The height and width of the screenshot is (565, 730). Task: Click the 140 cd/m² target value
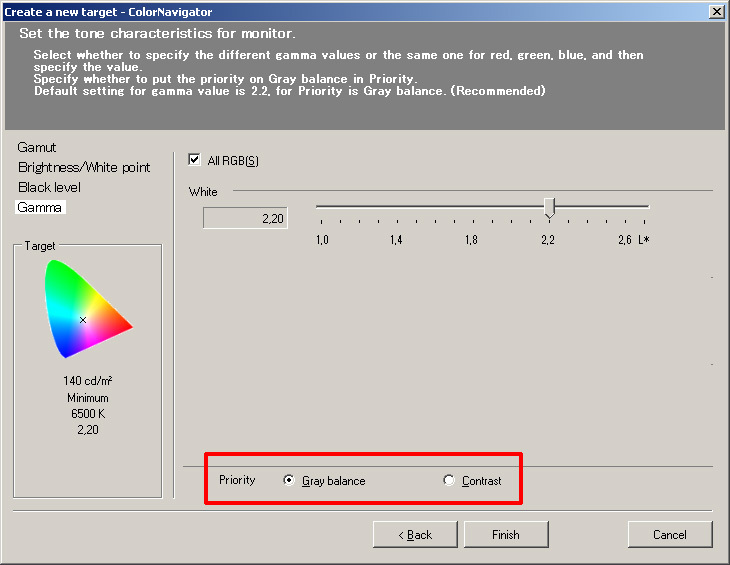tap(88, 381)
